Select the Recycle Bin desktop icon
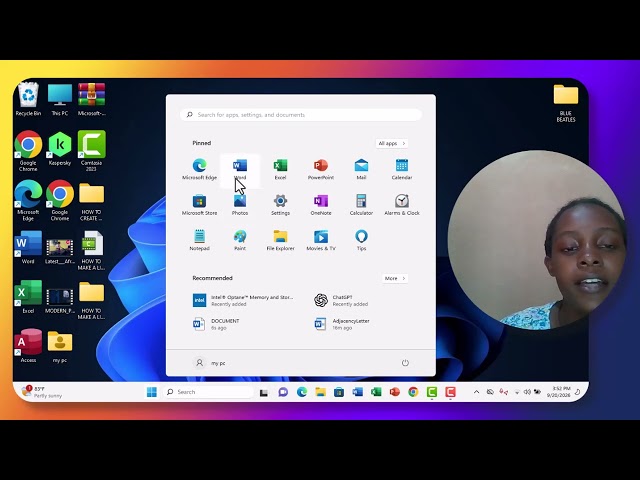This screenshot has width=640, height=480. pos(28,99)
